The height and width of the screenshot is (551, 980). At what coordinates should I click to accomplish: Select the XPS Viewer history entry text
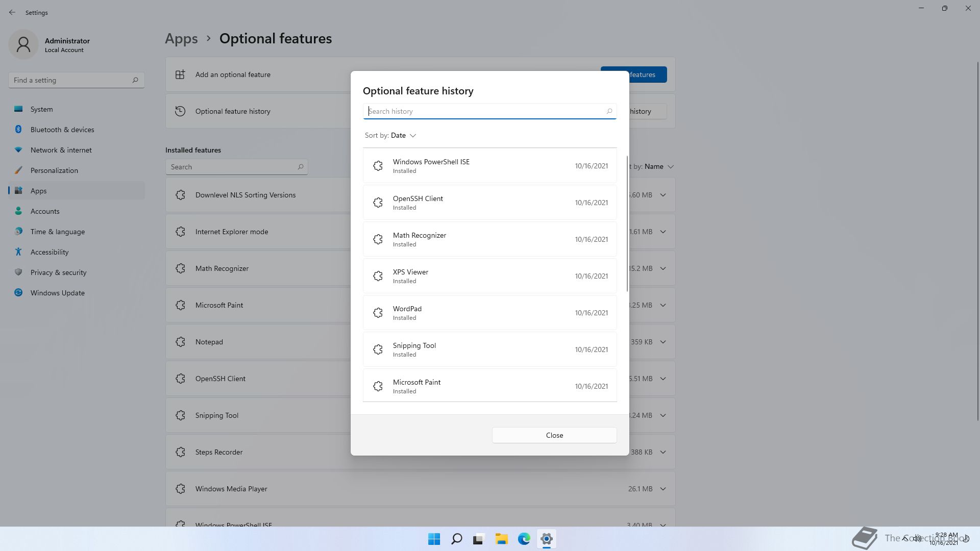pos(410,272)
